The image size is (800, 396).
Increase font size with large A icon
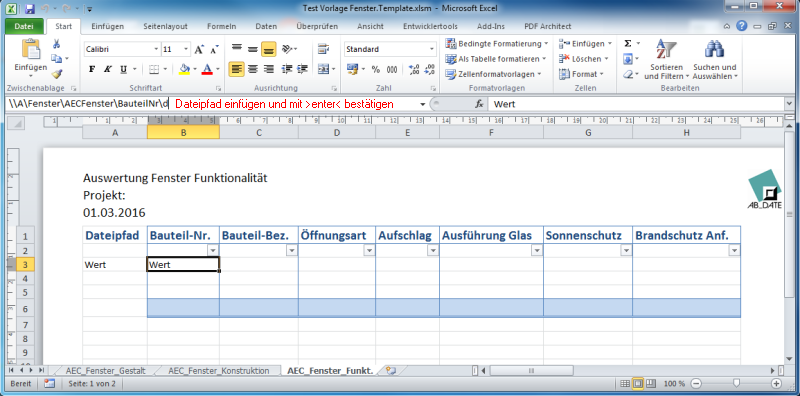pos(199,50)
